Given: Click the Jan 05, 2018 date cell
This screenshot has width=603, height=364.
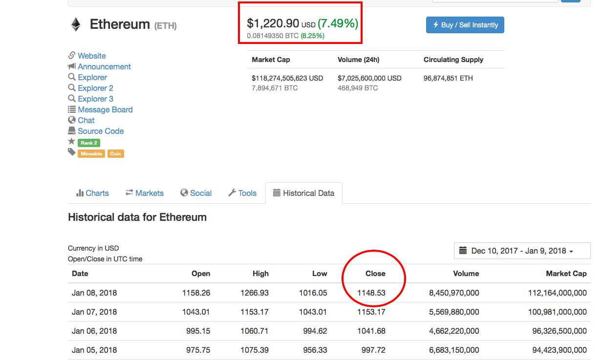Looking at the screenshot, I should (94, 350).
